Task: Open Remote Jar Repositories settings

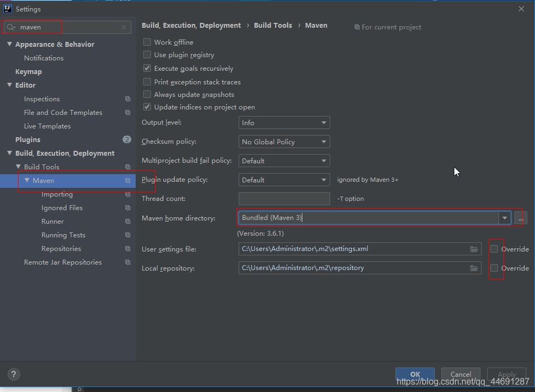Action: tap(63, 262)
